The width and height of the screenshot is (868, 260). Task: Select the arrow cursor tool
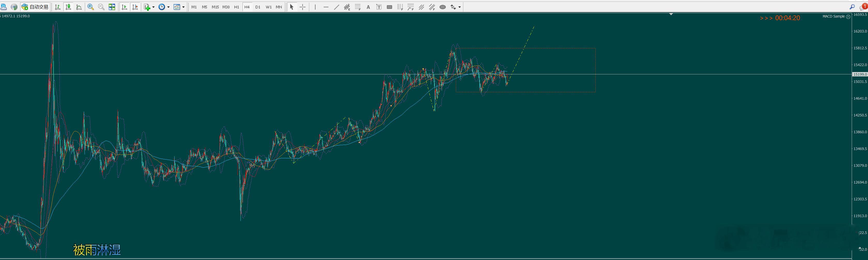pos(292,7)
